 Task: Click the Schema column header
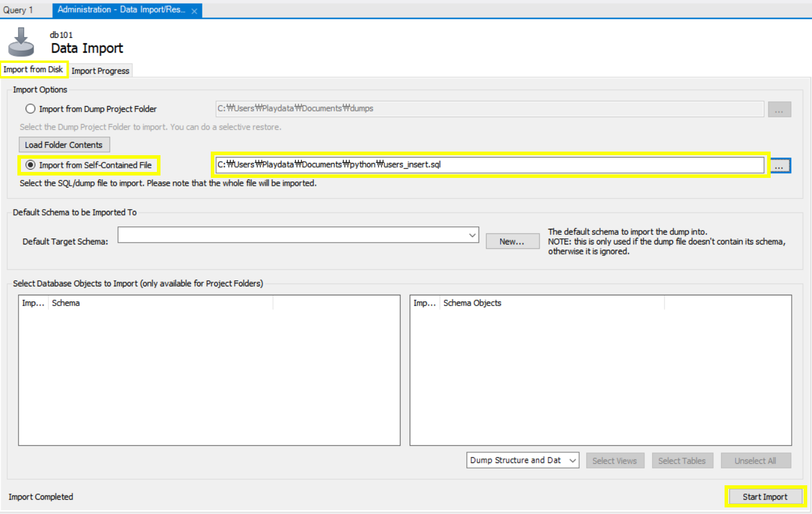[160, 303]
